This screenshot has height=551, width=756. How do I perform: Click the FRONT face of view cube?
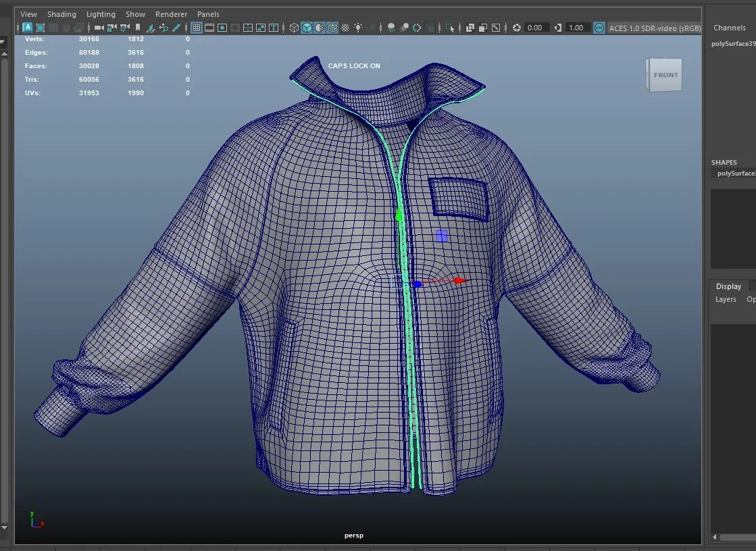pyautogui.click(x=666, y=75)
